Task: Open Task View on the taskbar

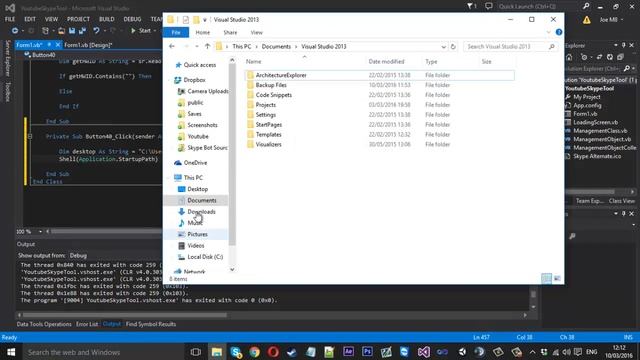Action: [196, 352]
